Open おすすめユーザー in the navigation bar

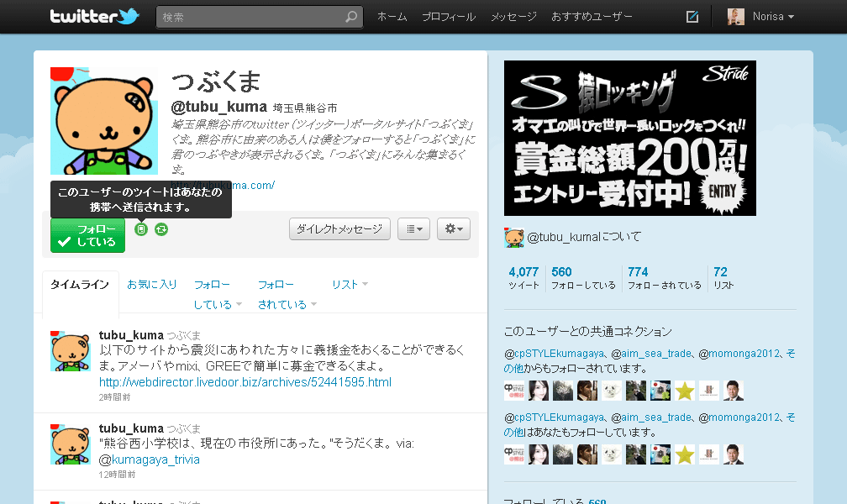[x=592, y=17]
